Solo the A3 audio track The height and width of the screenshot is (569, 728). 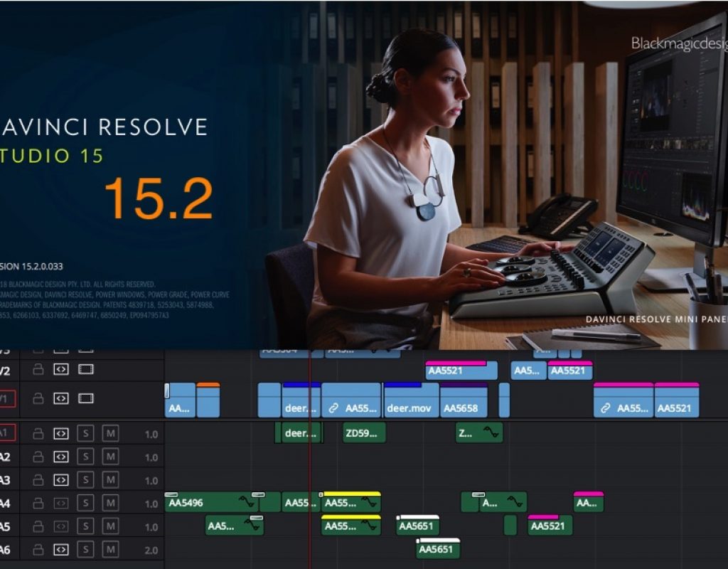[x=85, y=480]
